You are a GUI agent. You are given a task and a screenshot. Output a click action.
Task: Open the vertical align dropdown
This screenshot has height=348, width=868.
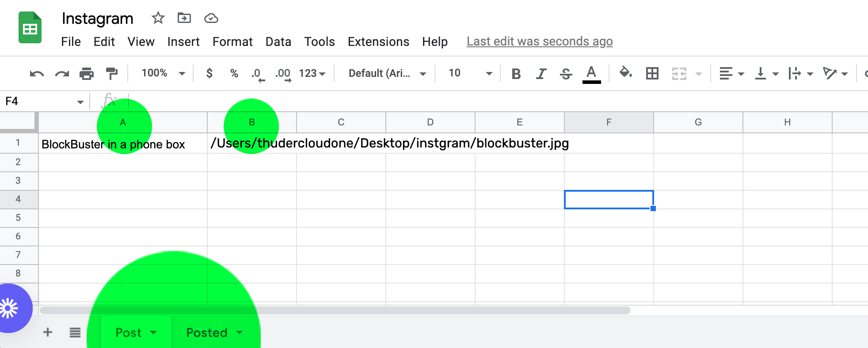(x=766, y=73)
